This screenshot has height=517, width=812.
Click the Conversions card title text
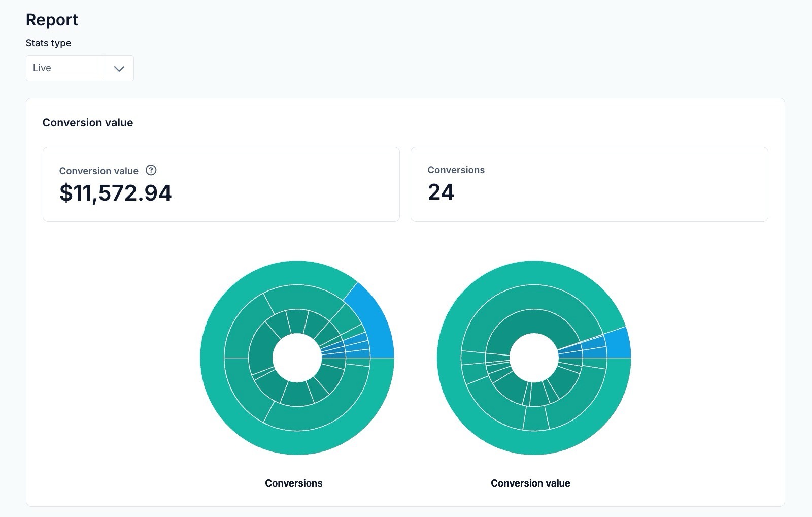coord(456,170)
